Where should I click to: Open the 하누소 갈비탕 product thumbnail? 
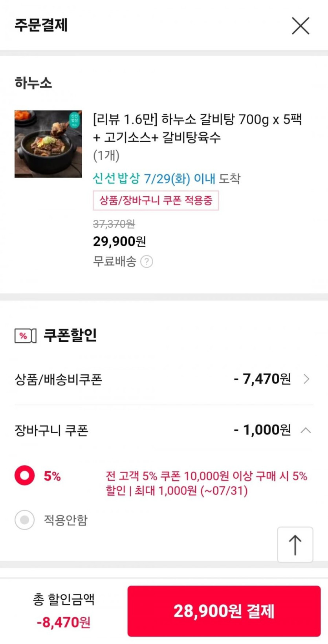(x=48, y=144)
